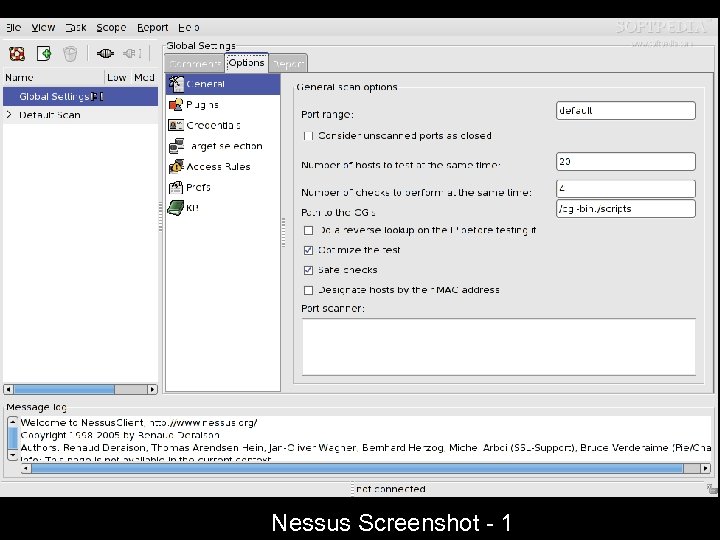Open the Credentials section icon
Viewport: 720px width, 540px height.
pyautogui.click(x=176, y=125)
